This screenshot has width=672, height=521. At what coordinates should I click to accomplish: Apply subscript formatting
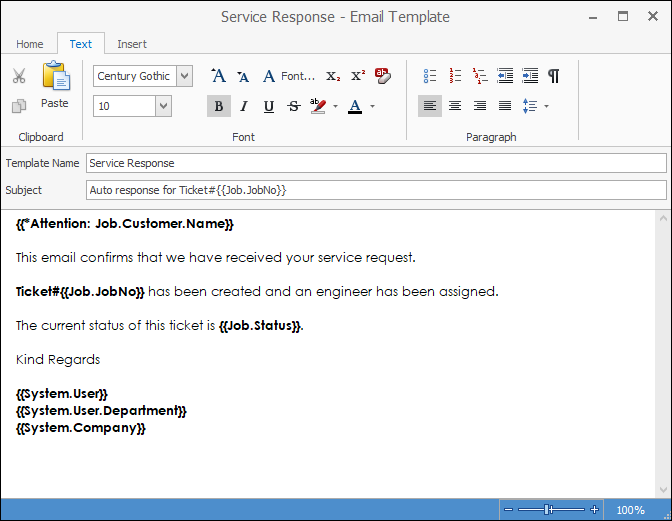(x=333, y=76)
